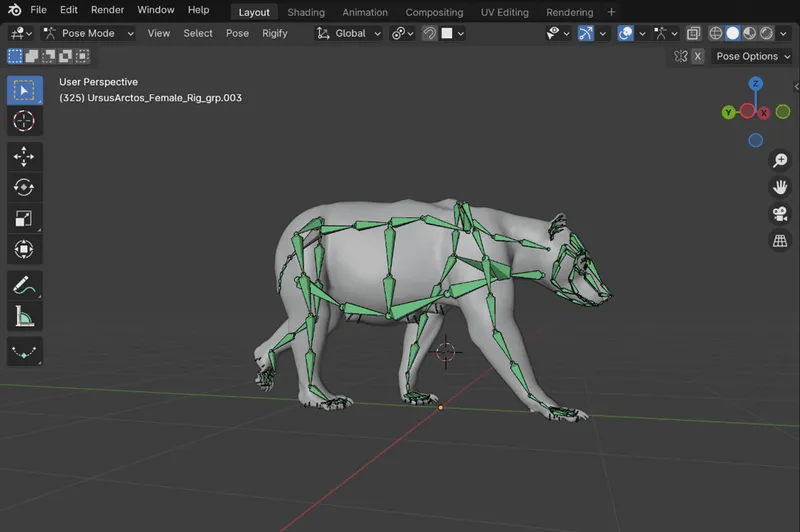Click the zoom magnifier navigation icon
The height and width of the screenshot is (532, 800).
point(779,160)
